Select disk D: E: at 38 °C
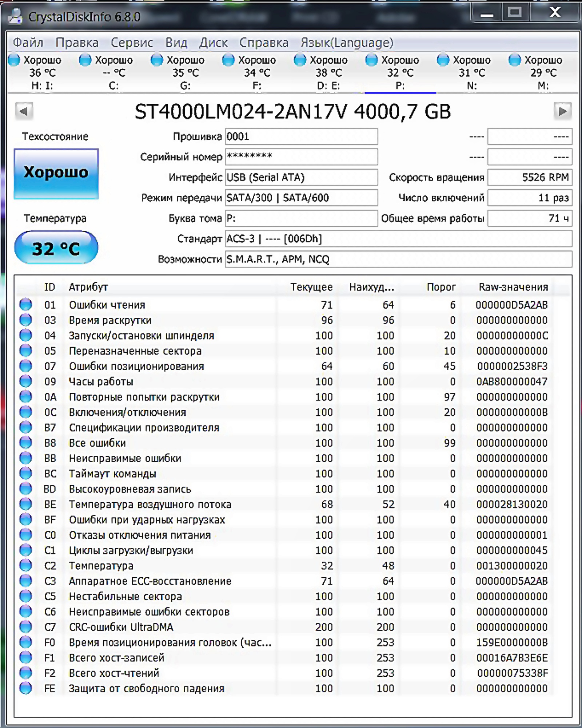582x728 pixels. coord(328,72)
